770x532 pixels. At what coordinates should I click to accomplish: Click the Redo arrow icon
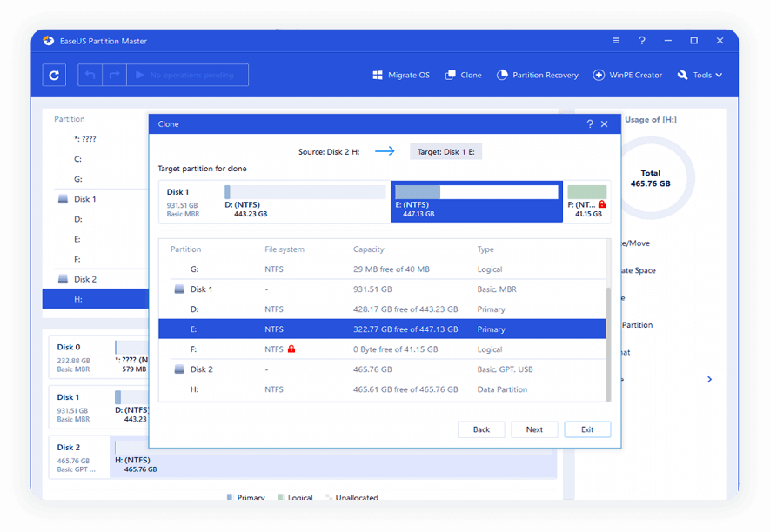[113, 76]
